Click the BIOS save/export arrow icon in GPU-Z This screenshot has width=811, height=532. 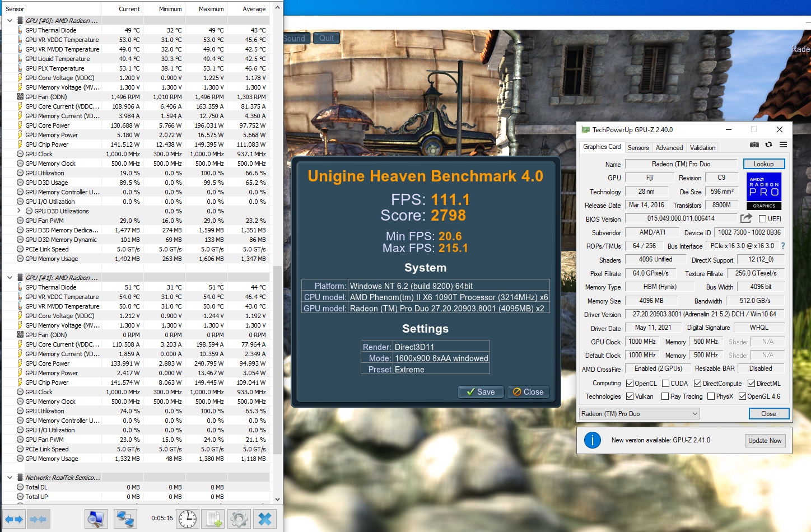(746, 218)
